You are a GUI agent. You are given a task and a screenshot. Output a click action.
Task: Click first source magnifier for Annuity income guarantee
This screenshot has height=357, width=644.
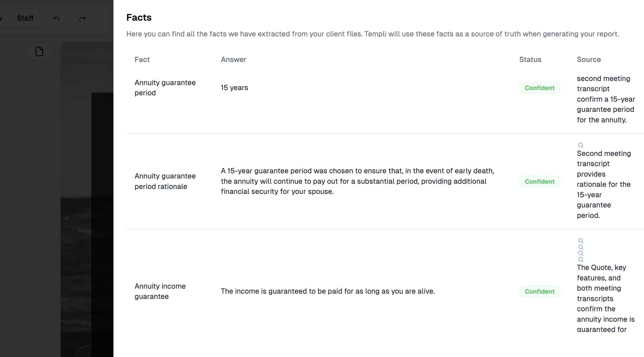click(581, 241)
